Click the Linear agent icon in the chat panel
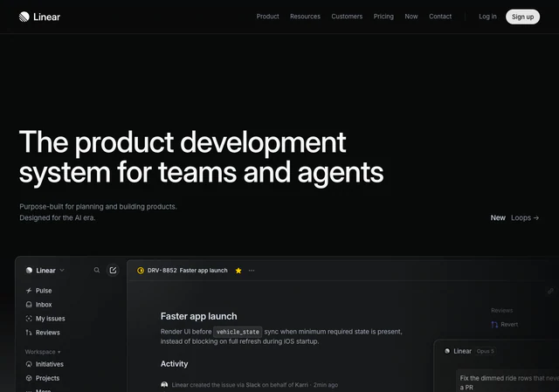 447,351
